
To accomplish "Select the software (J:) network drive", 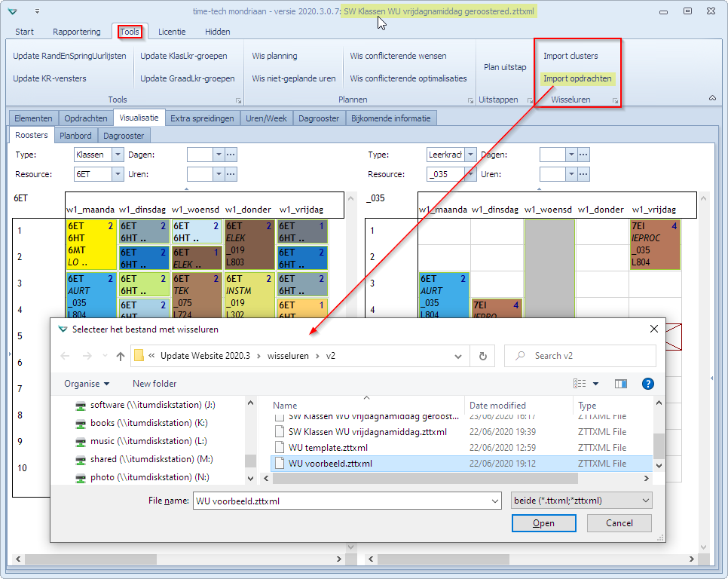I will click(145, 405).
